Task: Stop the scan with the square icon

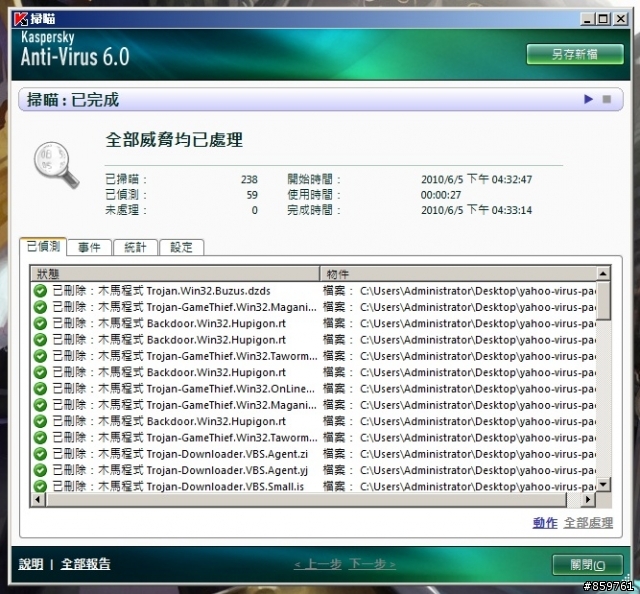Action: [x=607, y=99]
